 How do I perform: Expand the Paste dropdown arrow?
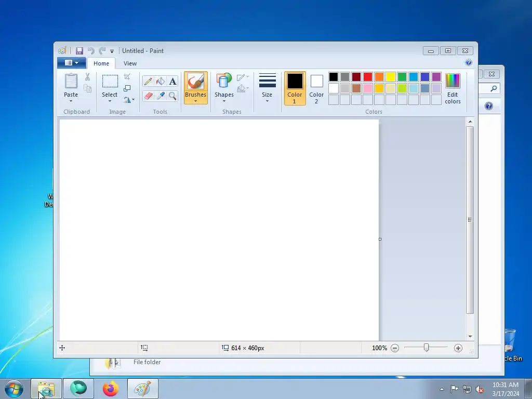tap(71, 101)
